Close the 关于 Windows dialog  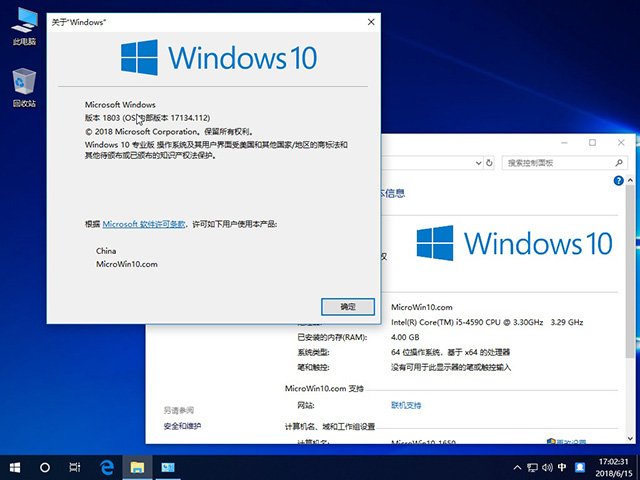pos(371,22)
